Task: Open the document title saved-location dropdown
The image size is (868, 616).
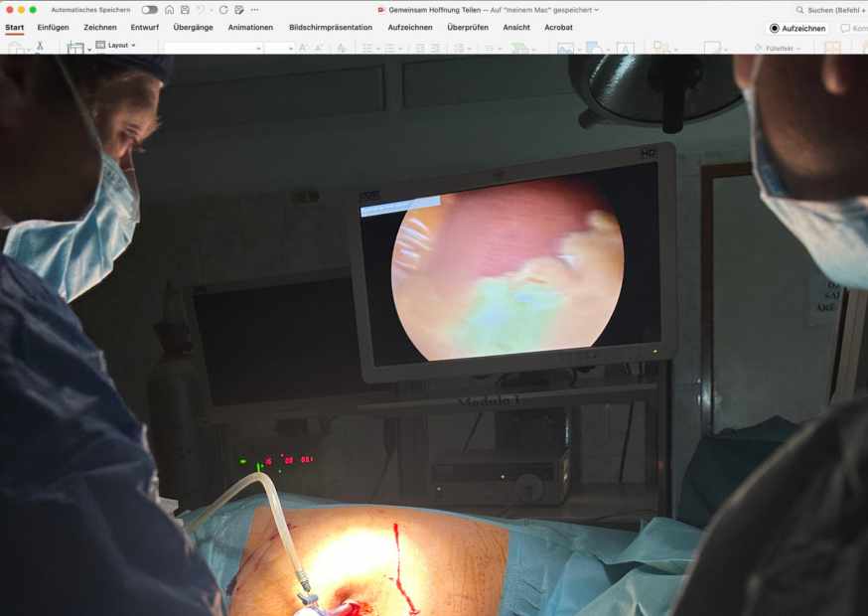Action: pyautogui.click(x=596, y=10)
